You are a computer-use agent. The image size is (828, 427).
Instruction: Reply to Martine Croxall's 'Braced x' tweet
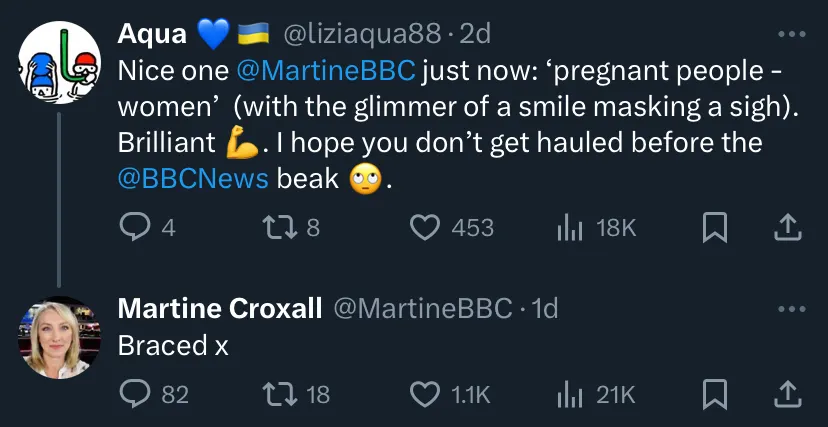tap(134, 395)
